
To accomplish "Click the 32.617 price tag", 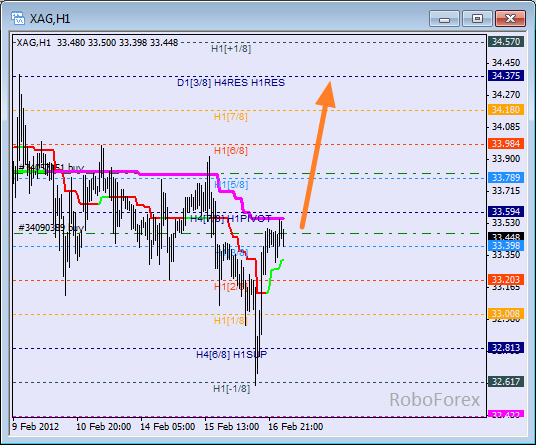I will coord(506,382).
